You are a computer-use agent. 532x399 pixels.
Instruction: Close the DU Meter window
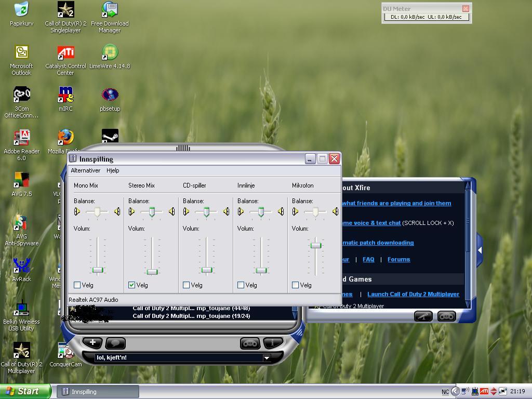465,8
